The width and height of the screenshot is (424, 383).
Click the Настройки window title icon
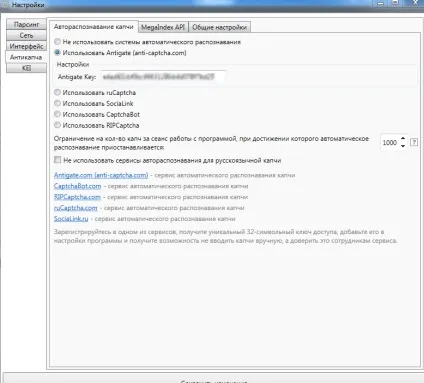point(6,5)
